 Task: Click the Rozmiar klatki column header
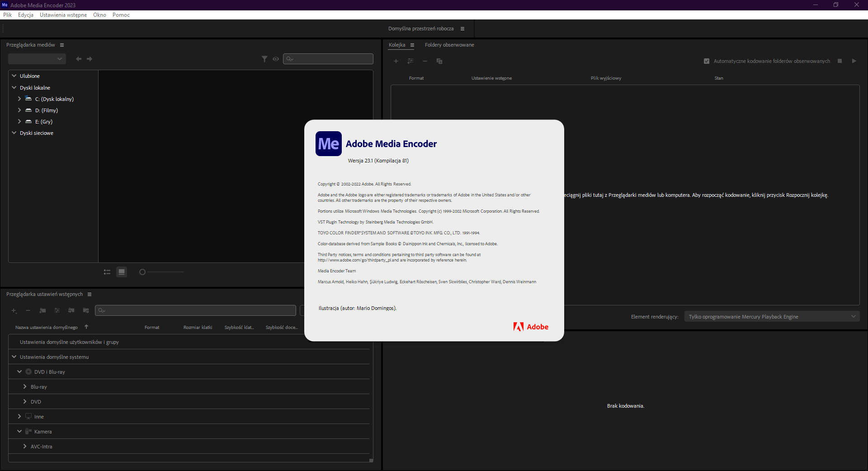[x=198, y=327]
